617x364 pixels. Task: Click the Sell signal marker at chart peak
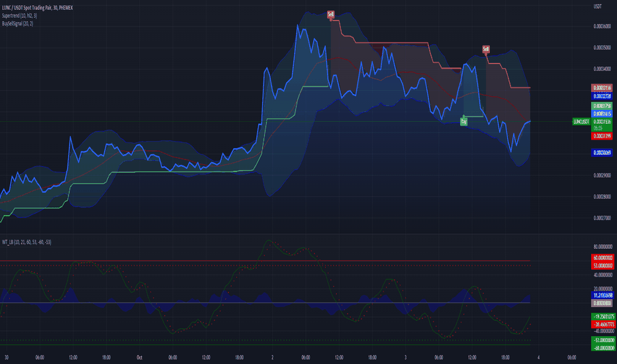click(x=330, y=15)
